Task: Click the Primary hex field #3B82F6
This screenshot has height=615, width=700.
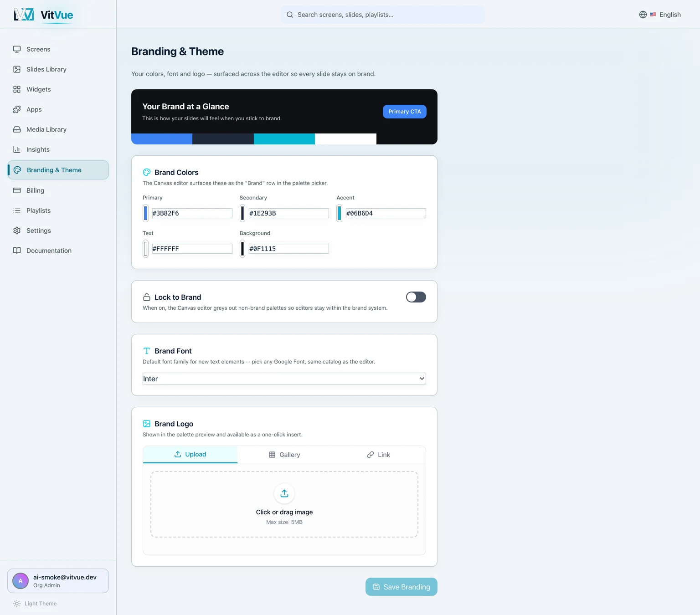Action: click(192, 213)
